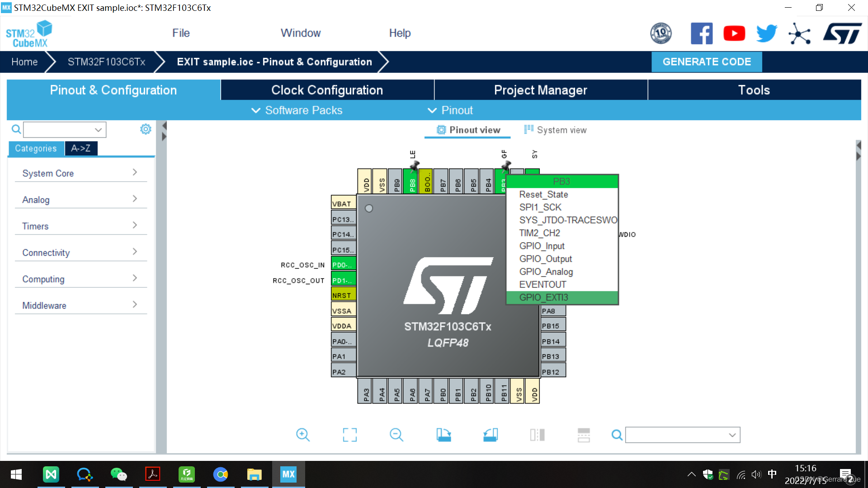Click the zoom in magnifier icon

point(302,435)
